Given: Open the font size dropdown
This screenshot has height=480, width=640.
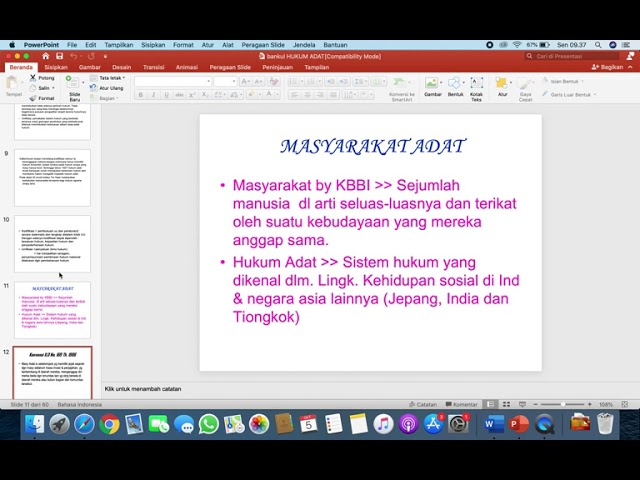Looking at the screenshot, I should [234, 82].
